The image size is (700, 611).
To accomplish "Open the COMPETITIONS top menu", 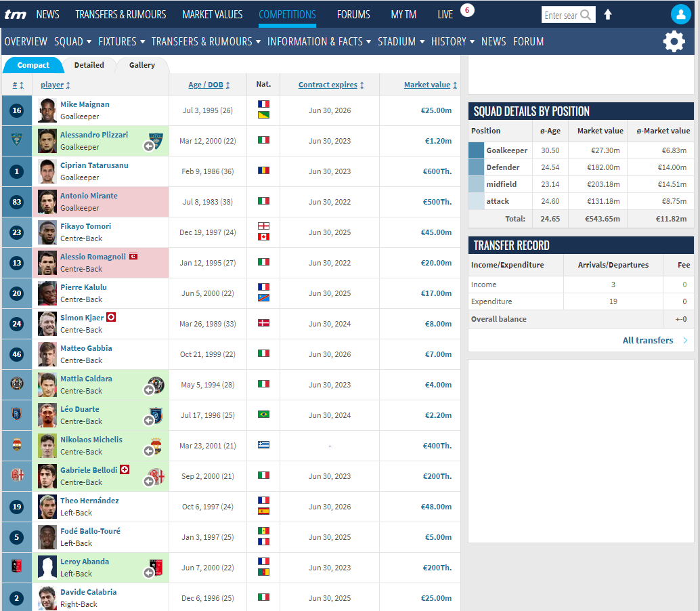I will tap(287, 15).
